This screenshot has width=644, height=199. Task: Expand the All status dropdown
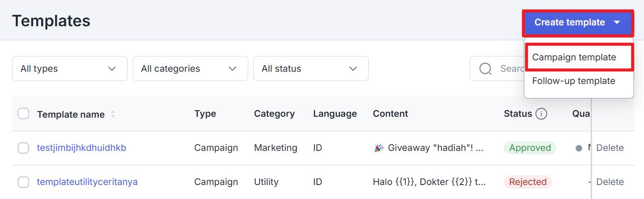311,68
